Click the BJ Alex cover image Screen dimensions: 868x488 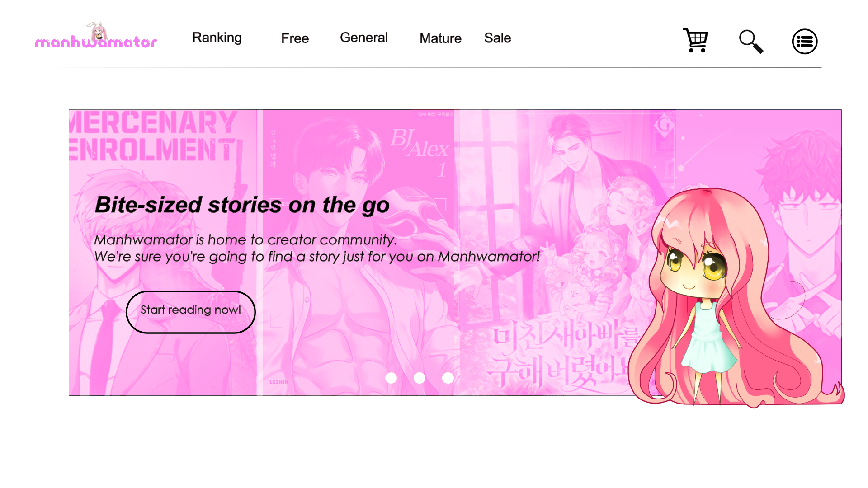(x=359, y=253)
